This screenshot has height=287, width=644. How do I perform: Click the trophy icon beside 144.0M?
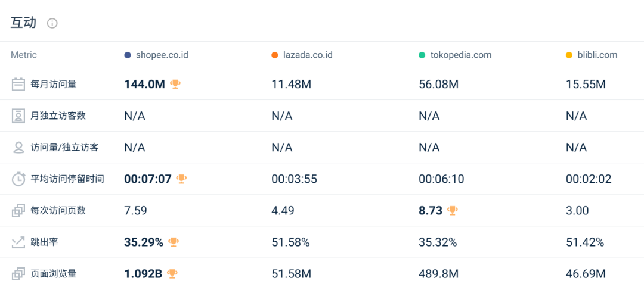(175, 84)
